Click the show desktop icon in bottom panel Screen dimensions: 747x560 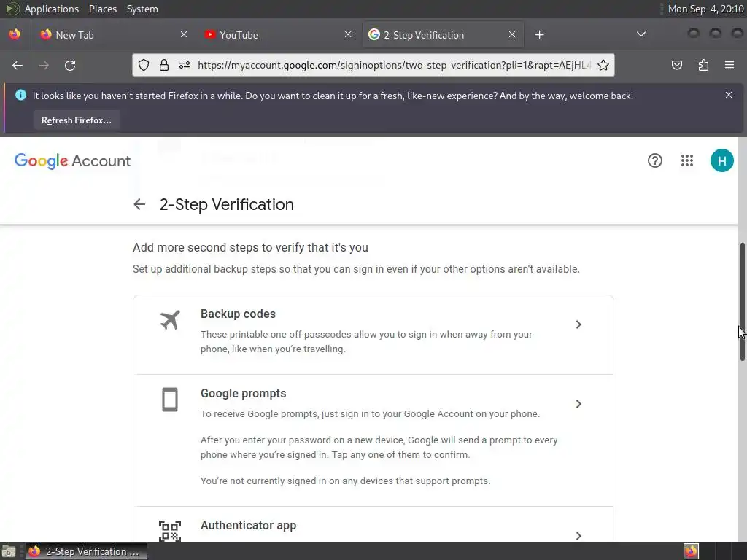(x=9, y=551)
